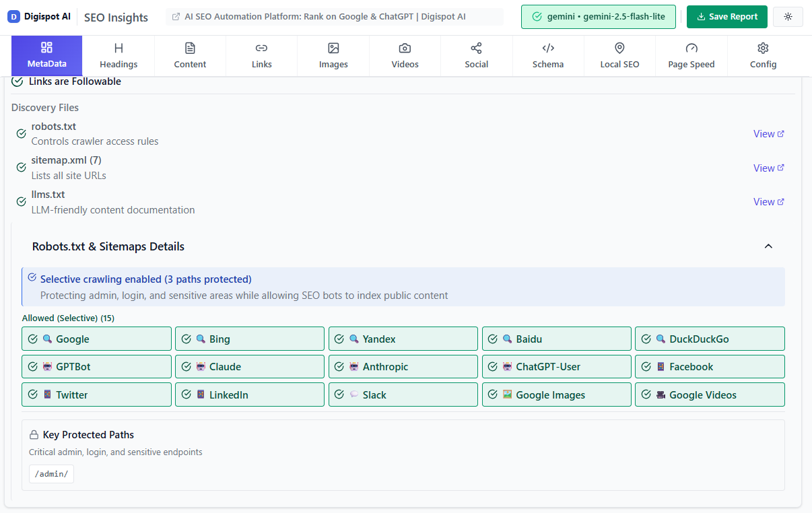Click the Local SEO map pin icon
Viewport: 812px width, 513px height.
pos(619,48)
